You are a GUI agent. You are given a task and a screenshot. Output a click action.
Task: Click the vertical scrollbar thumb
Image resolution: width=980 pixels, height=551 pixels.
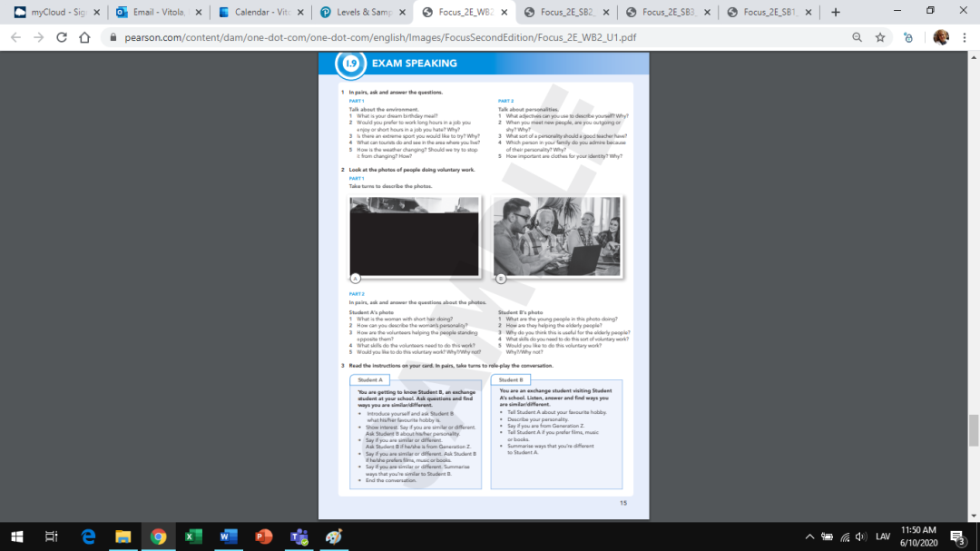click(x=974, y=430)
